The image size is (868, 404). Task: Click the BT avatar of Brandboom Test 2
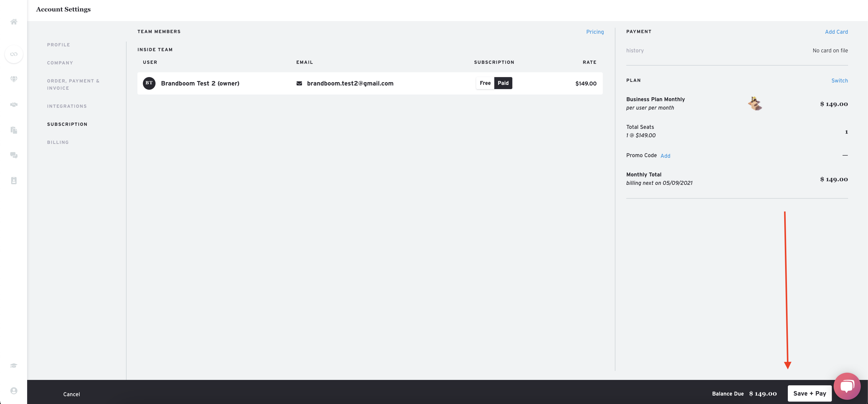click(149, 83)
